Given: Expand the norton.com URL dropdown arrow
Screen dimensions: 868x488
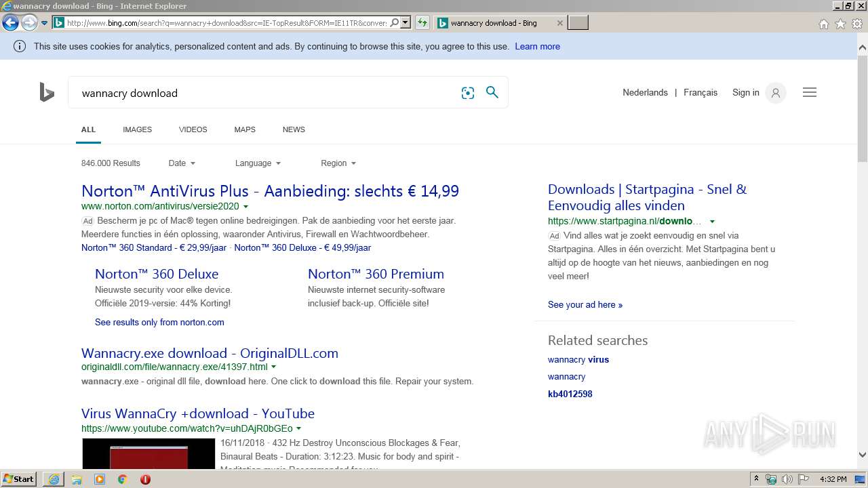Looking at the screenshot, I should click(245, 207).
